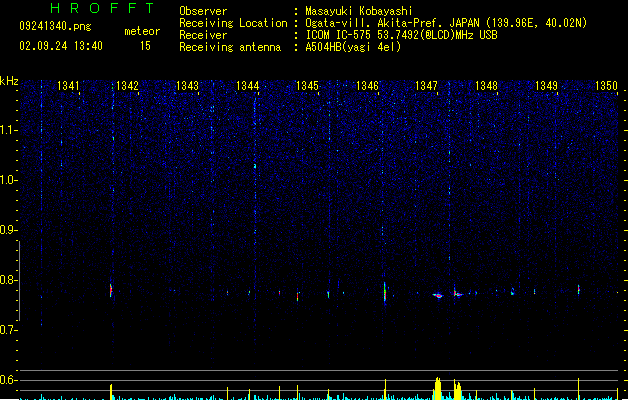This screenshot has height=400, width=629.
Task: Click the 0.9 kHz frequency label
Action: [x=8, y=230]
